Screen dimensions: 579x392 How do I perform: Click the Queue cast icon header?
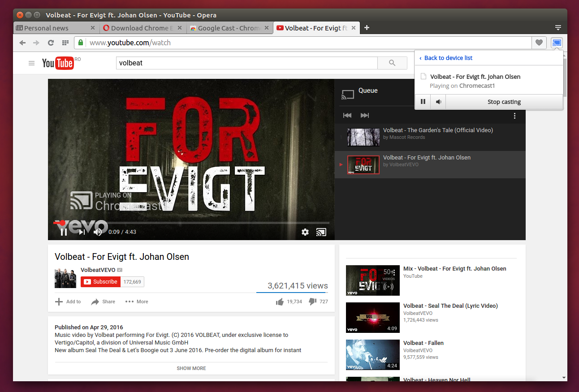point(348,95)
